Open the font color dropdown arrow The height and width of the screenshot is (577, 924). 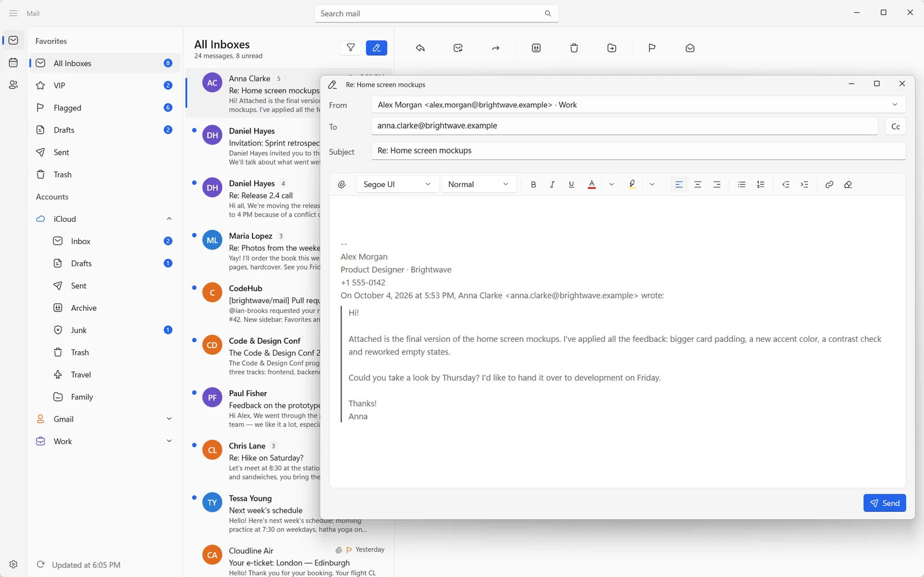click(x=612, y=184)
